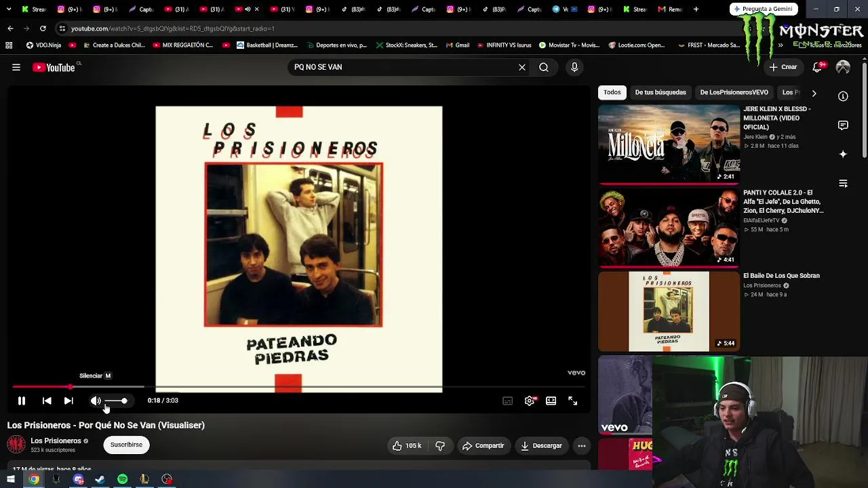Go back in the browser
Image resolution: width=868 pixels, height=488 pixels.
[x=10, y=28]
